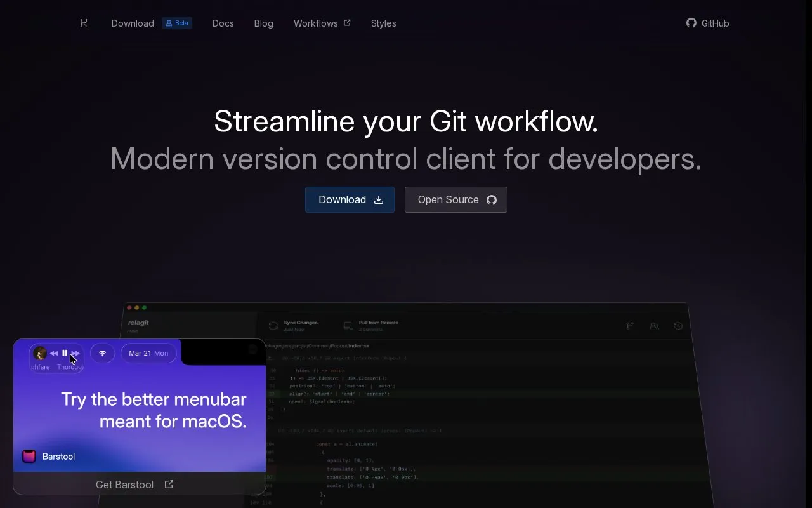Click the Wi-Fi icon in the Barstool ad
This screenshot has height=508, width=812.
pos(102,353)
